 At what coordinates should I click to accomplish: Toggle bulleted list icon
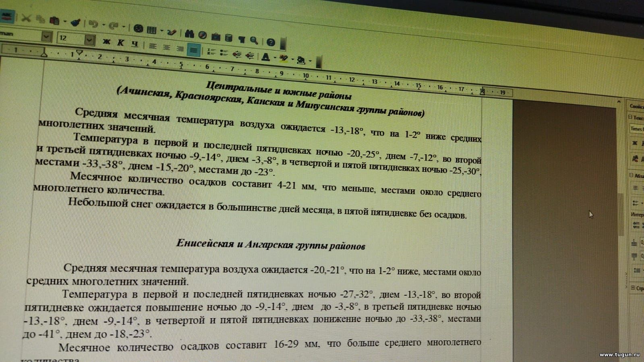(224, 53)
